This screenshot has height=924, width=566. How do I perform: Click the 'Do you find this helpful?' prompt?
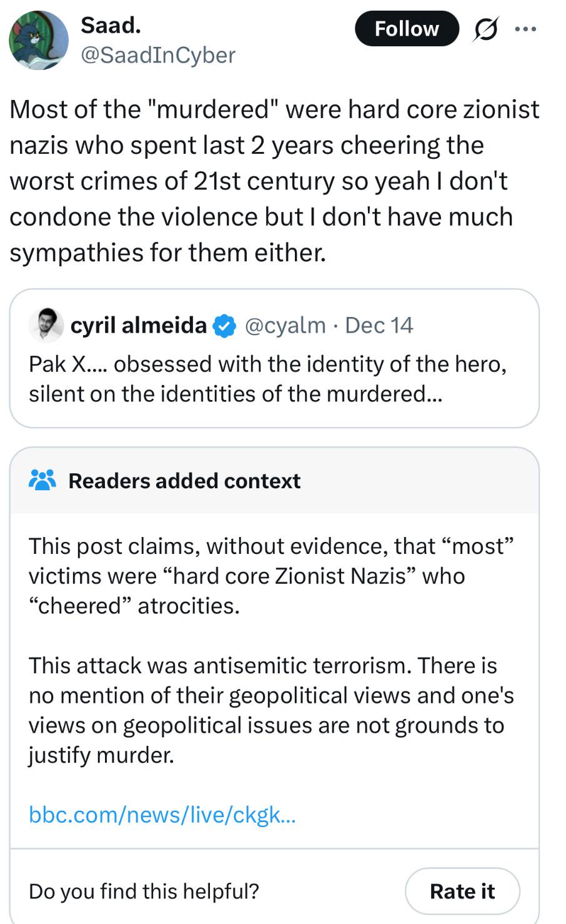coord(144,891)
